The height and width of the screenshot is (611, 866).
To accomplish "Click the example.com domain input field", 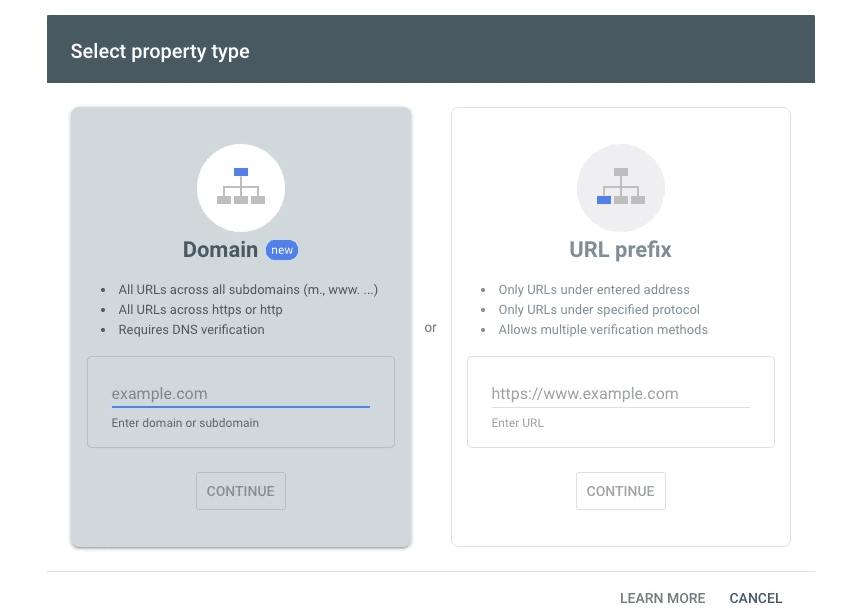I will coord(240,393).
